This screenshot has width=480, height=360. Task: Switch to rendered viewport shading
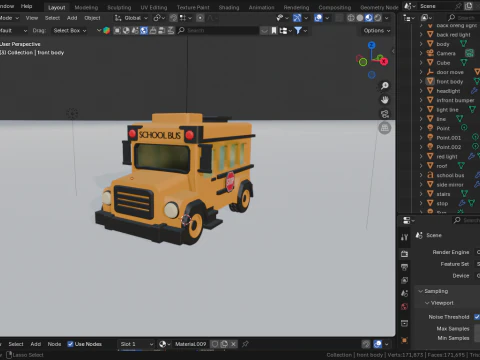378,18
